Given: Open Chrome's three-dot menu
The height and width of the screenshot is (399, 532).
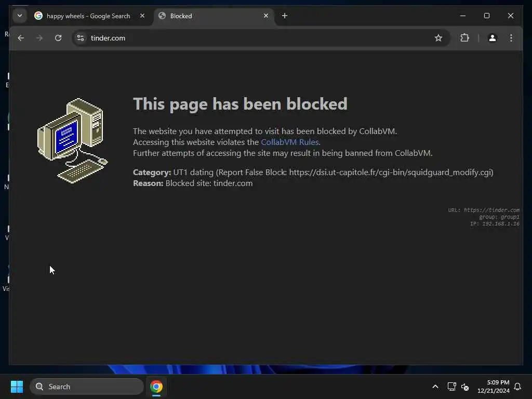Looking at the screenshot, I should (511, 38).
